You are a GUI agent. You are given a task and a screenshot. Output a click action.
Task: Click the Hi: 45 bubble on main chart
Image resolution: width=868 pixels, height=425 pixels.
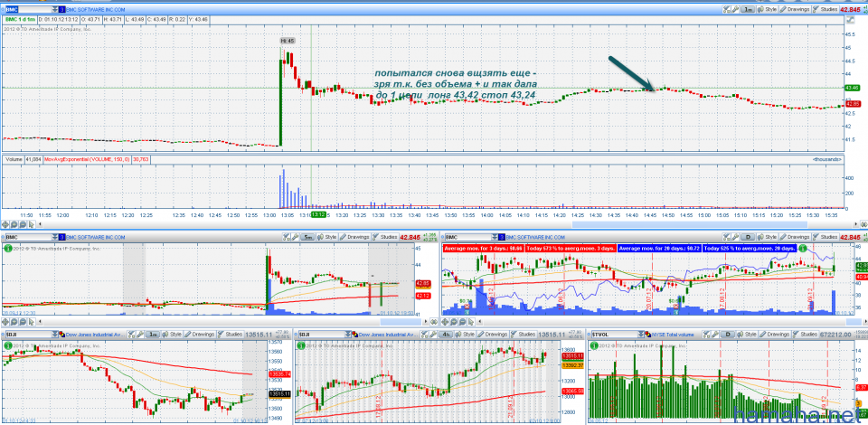coord(288,41)
